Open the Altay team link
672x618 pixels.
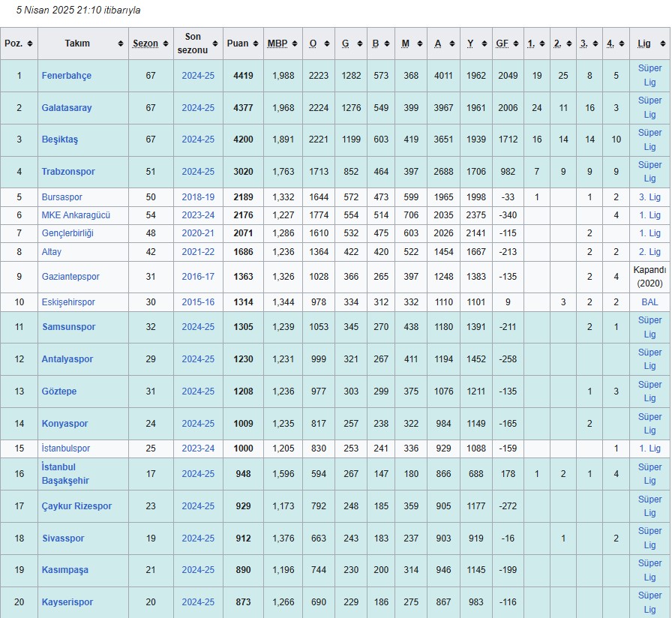52,252
